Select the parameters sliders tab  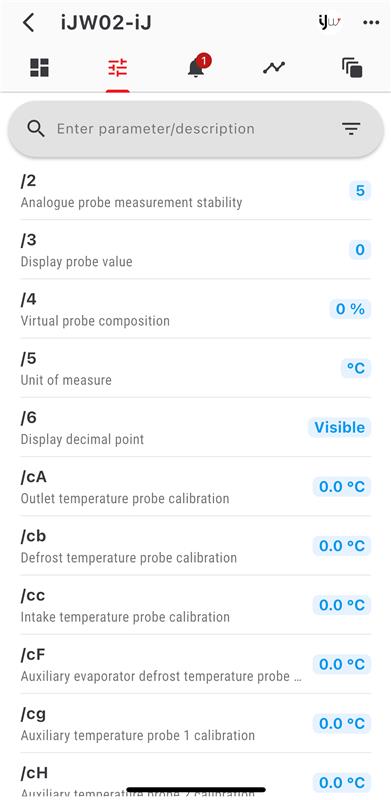[118, 68]
